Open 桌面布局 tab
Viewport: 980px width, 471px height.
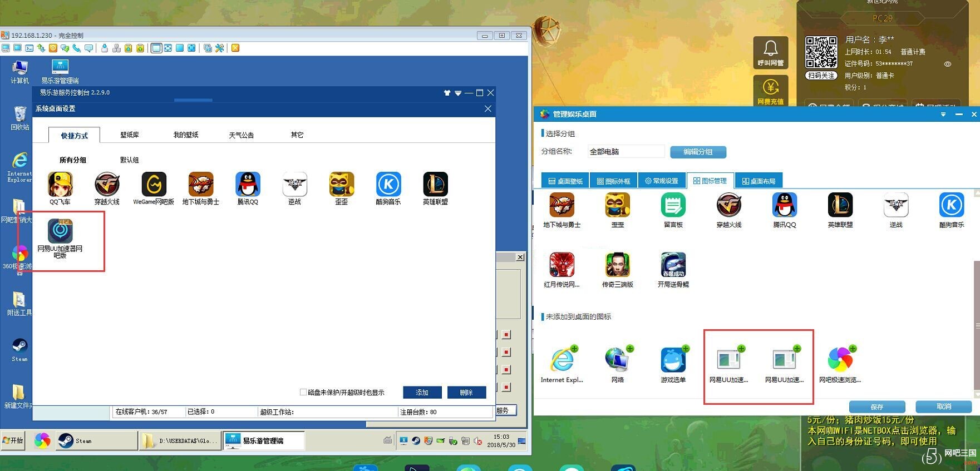759,181
